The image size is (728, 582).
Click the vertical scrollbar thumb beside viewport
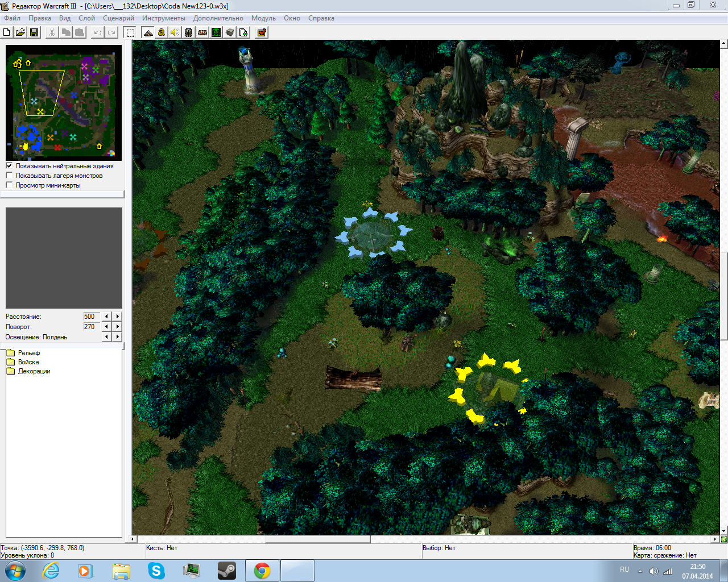[x=724, y=295]
